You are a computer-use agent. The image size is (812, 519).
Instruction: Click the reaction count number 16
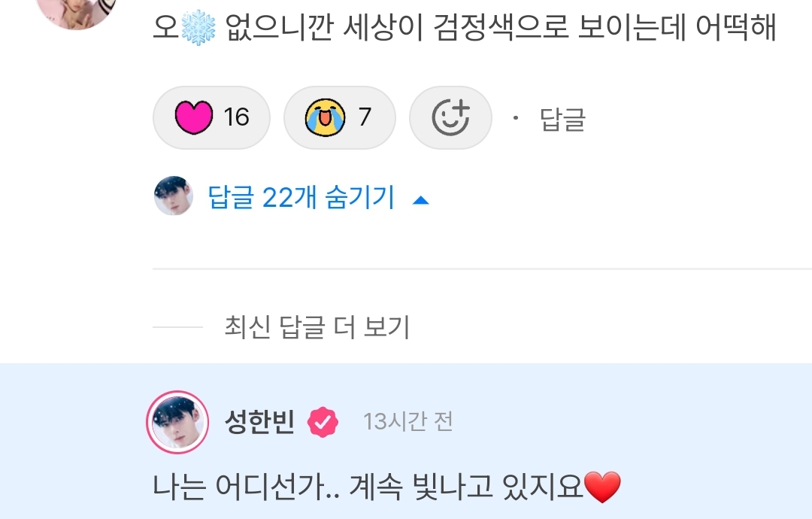point(236,117)
